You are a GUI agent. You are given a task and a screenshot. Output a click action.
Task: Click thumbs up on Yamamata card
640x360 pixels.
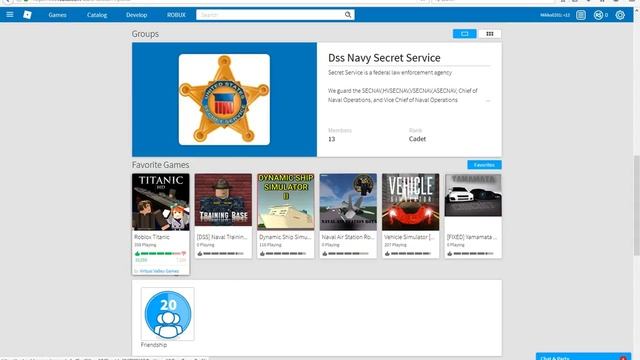click(x=449, y=253)
